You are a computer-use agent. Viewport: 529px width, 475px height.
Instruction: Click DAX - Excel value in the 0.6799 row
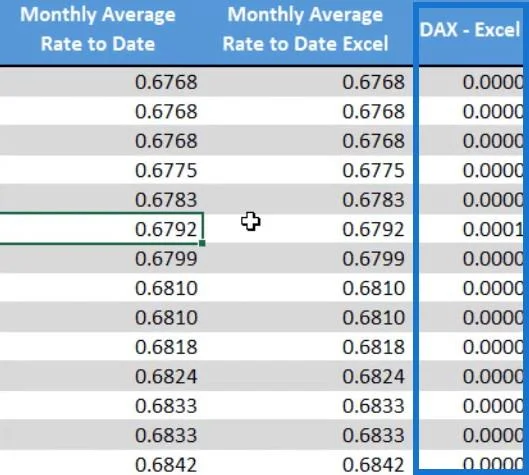(493, 259)
